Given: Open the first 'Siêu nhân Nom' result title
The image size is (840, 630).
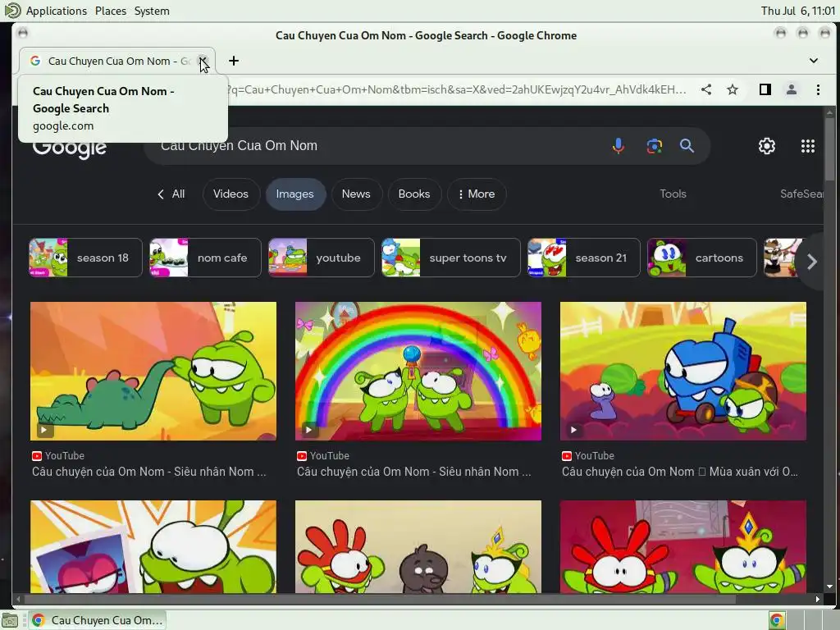Looking at the screenshot, I should point(149,472).
